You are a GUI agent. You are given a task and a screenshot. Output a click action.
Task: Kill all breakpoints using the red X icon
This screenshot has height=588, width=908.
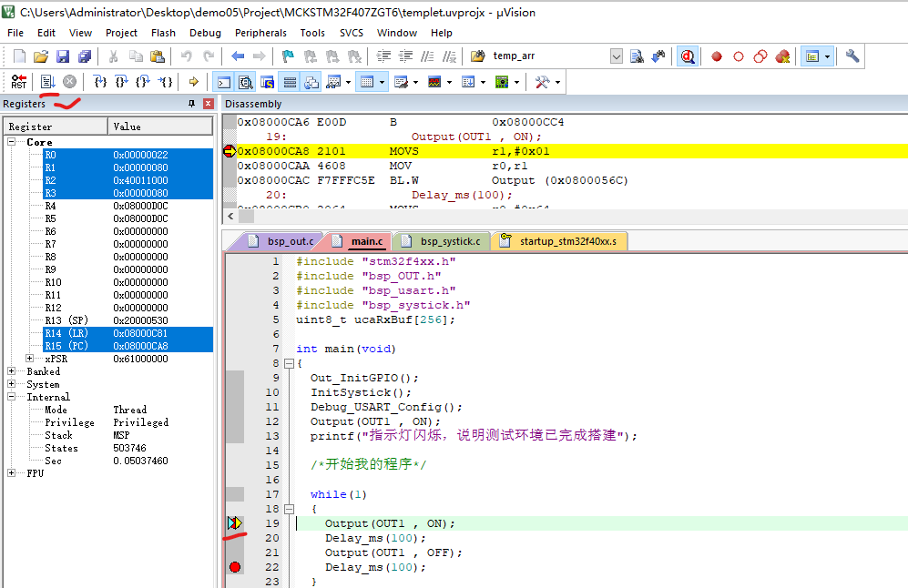(782, 56)
